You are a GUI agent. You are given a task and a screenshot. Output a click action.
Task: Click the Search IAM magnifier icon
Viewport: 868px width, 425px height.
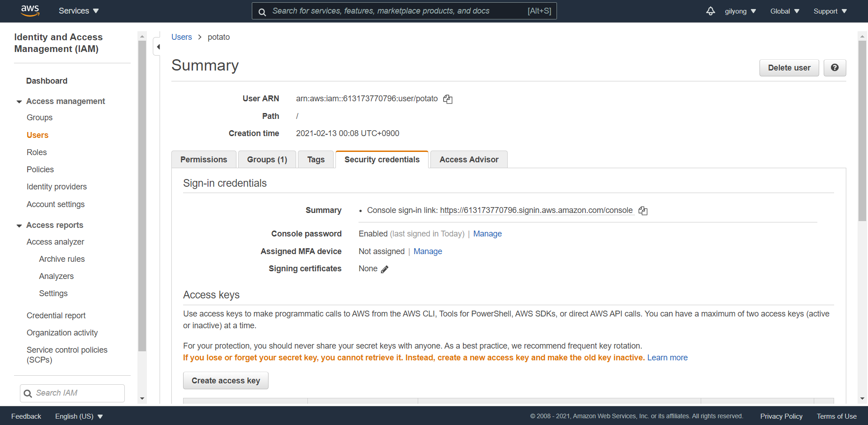pos(28,393)
